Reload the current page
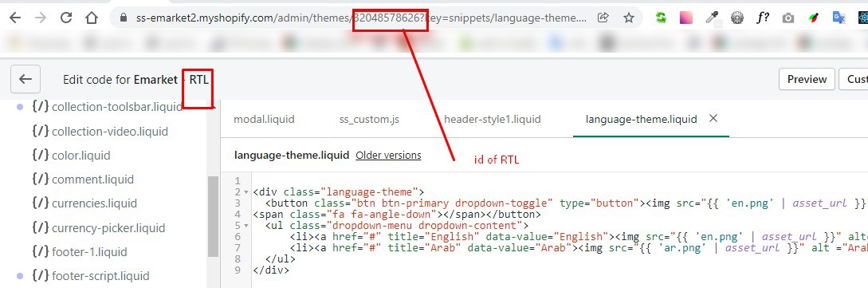 66,18
